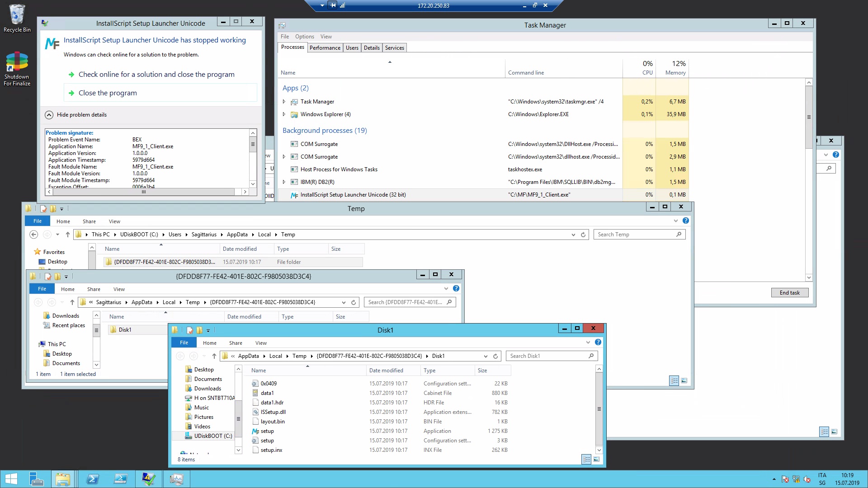Switch Temp window to details view

(674, 381)
